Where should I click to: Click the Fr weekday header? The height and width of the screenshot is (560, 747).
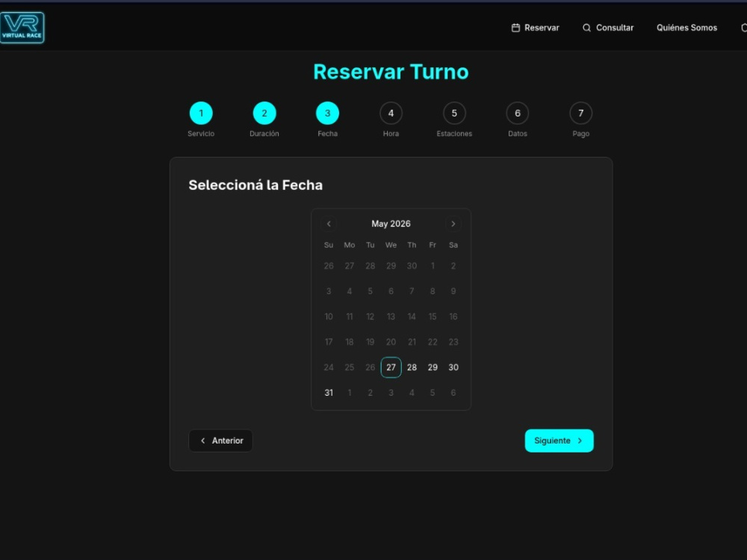click(x=433, y=245)
